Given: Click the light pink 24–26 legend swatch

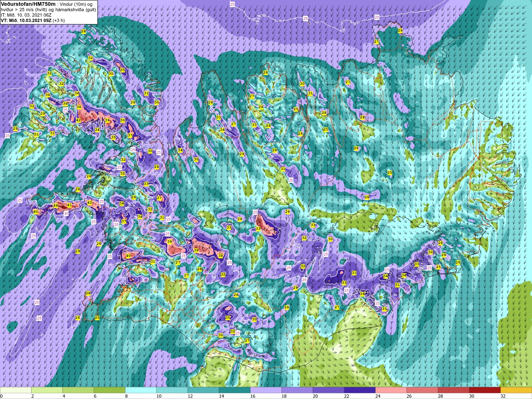Looking at the screenshot, I should [x=391, y=390].
